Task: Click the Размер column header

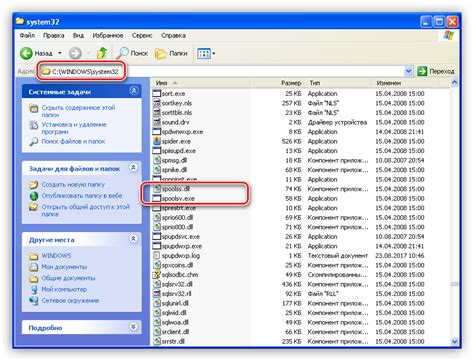Action: pos(276,83)
